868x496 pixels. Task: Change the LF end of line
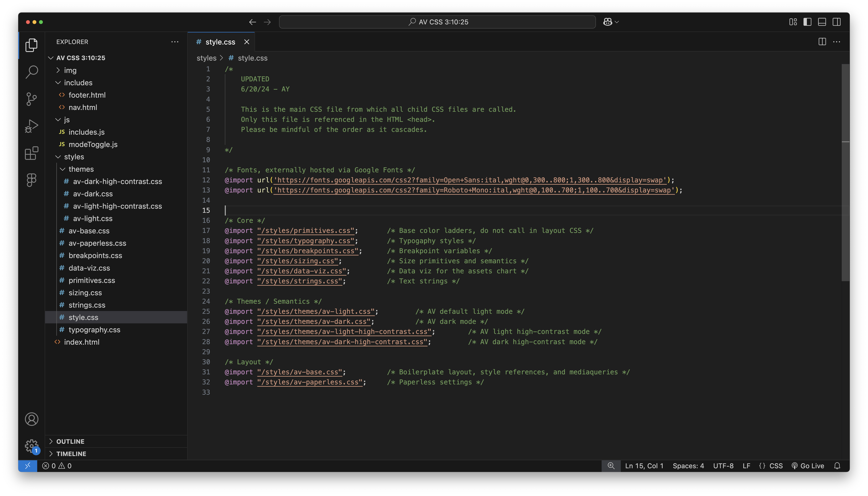746,466
